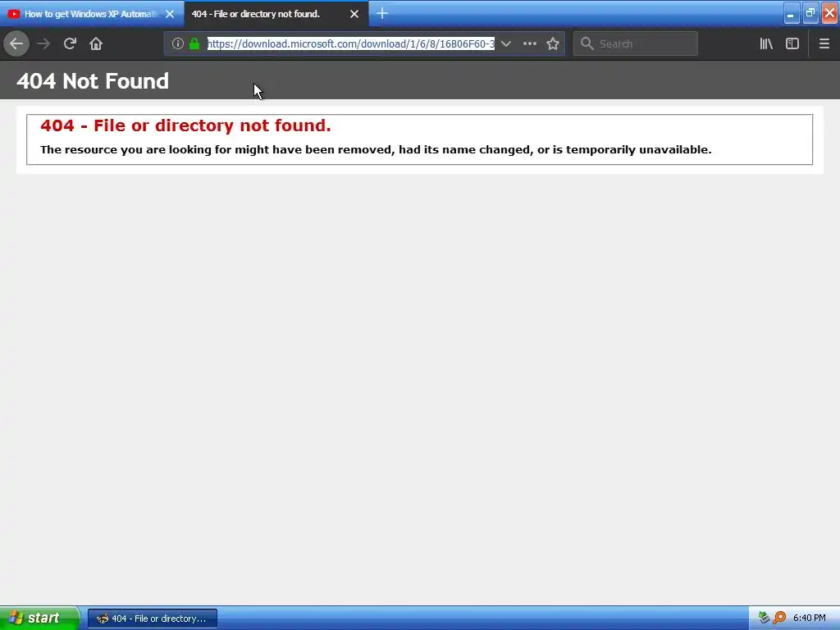Open the Windows XP start menu
Image resolution: width=840 pixels, height=630 pixels.
coord(39,619)
